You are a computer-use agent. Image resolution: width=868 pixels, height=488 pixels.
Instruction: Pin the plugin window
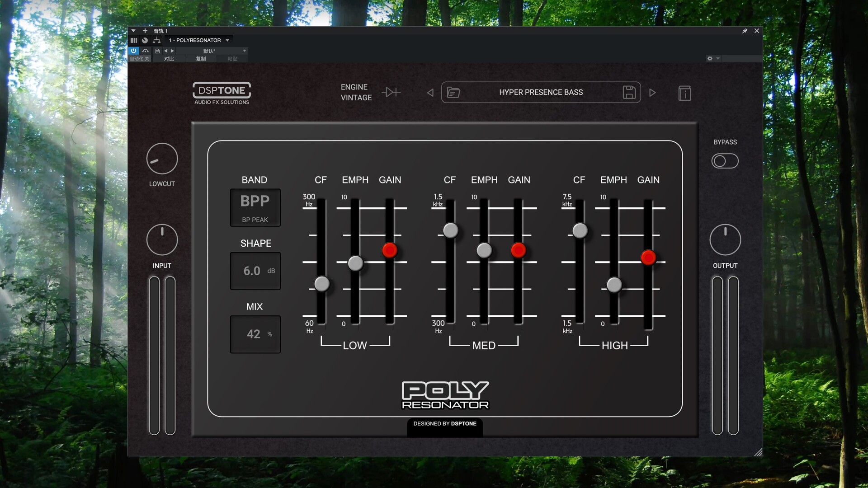[745, 31]
